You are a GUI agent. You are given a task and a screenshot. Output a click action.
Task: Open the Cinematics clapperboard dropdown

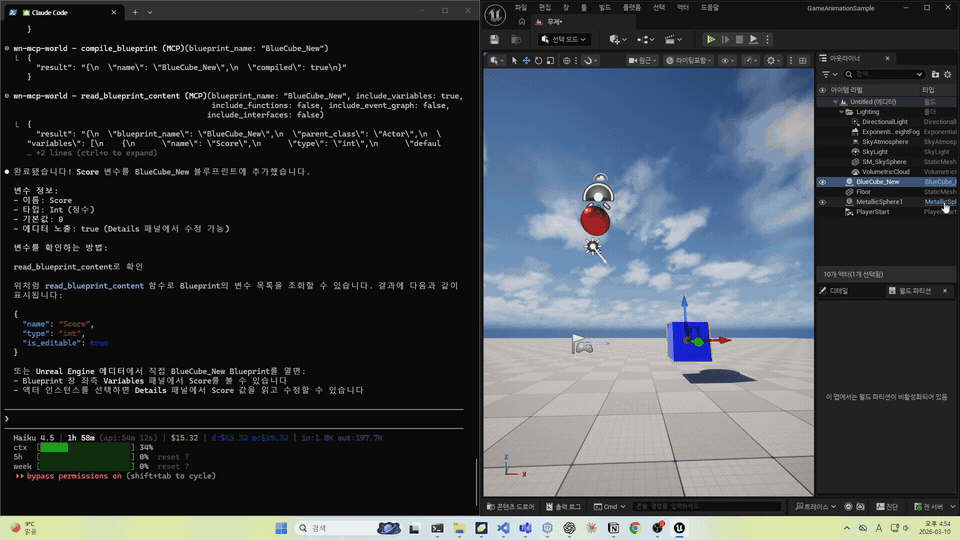[673, 39]
